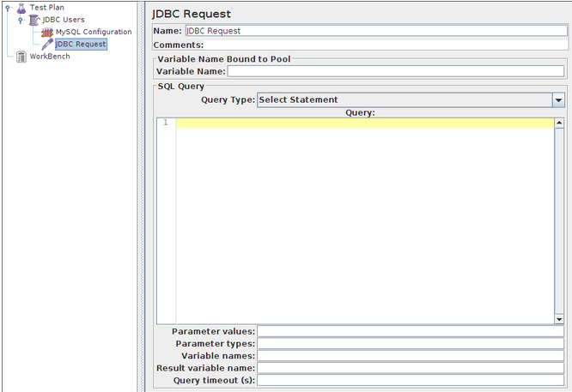Click the query editor scroll up arrow
Viewport: 572px width, 392px height.
559,124
